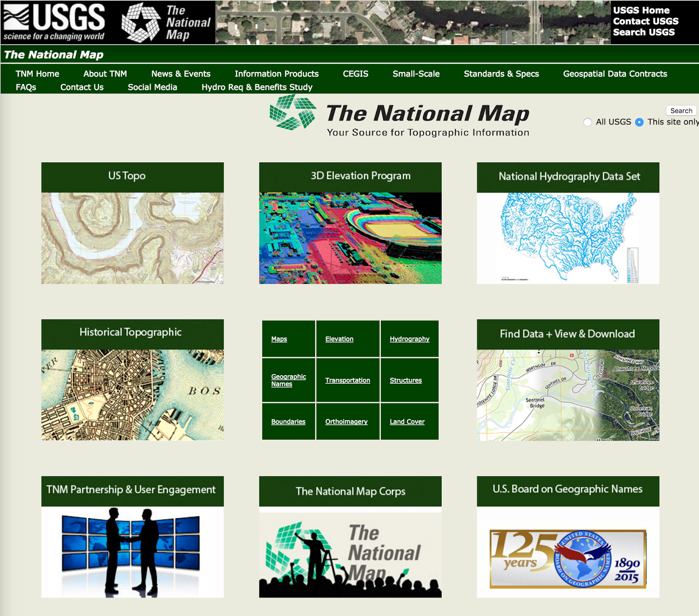Click the Search button

point(681,110)
